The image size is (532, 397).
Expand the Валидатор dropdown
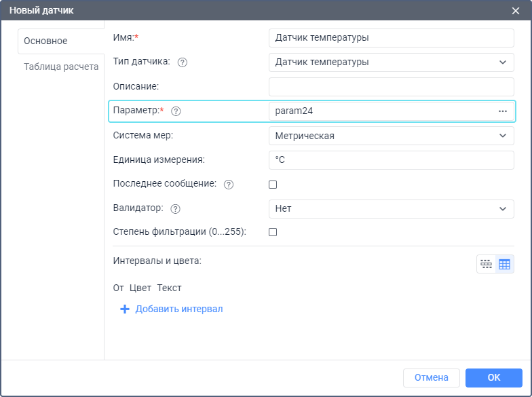(x=391, y=209)
